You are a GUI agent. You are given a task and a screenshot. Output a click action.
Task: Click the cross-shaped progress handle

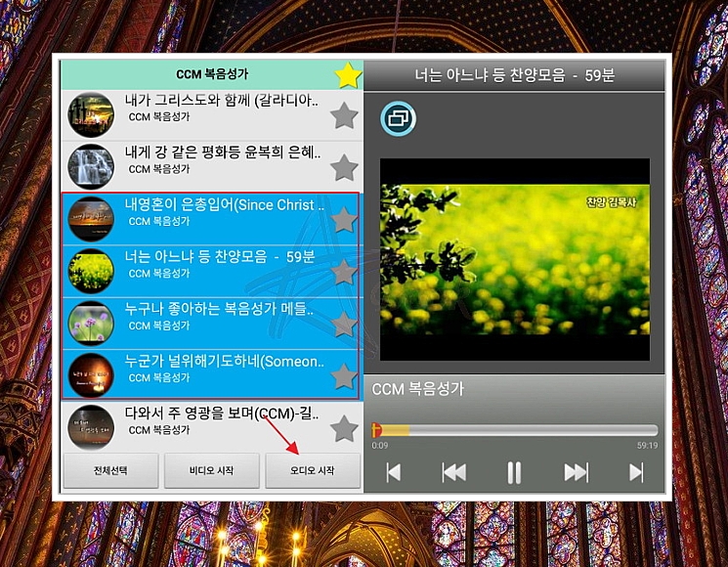pos(376,430)
